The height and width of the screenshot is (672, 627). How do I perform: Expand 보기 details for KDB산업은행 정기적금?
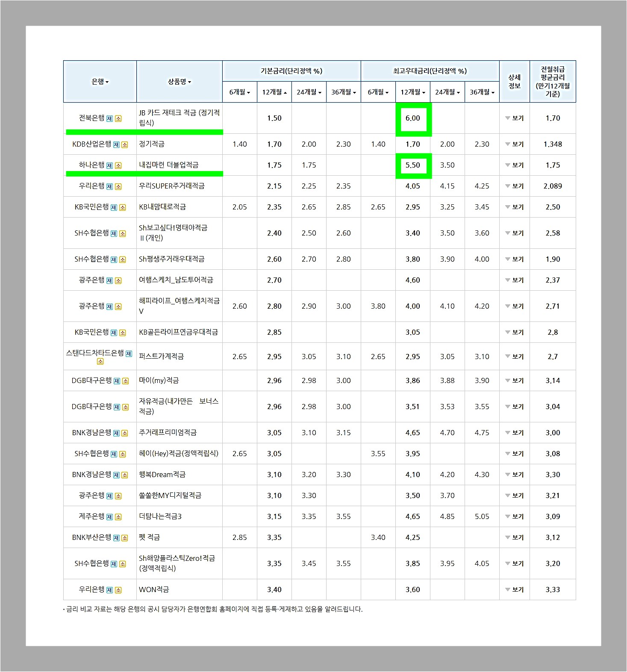click(515, 144)
